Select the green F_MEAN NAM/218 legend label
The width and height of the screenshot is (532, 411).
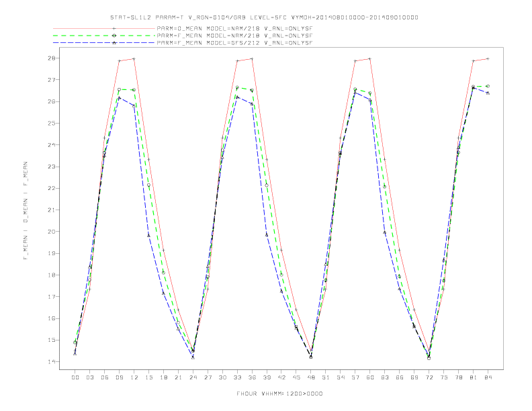[234, 36]
